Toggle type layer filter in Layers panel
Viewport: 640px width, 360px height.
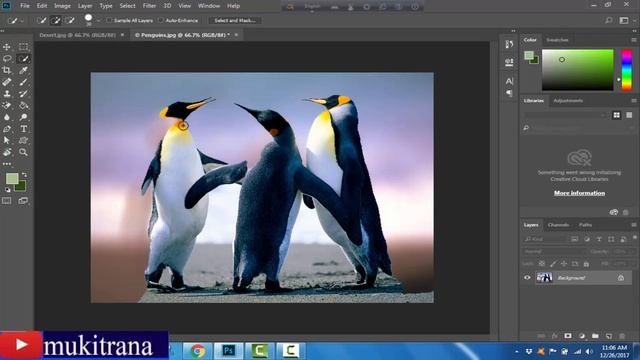pos(599,239)
